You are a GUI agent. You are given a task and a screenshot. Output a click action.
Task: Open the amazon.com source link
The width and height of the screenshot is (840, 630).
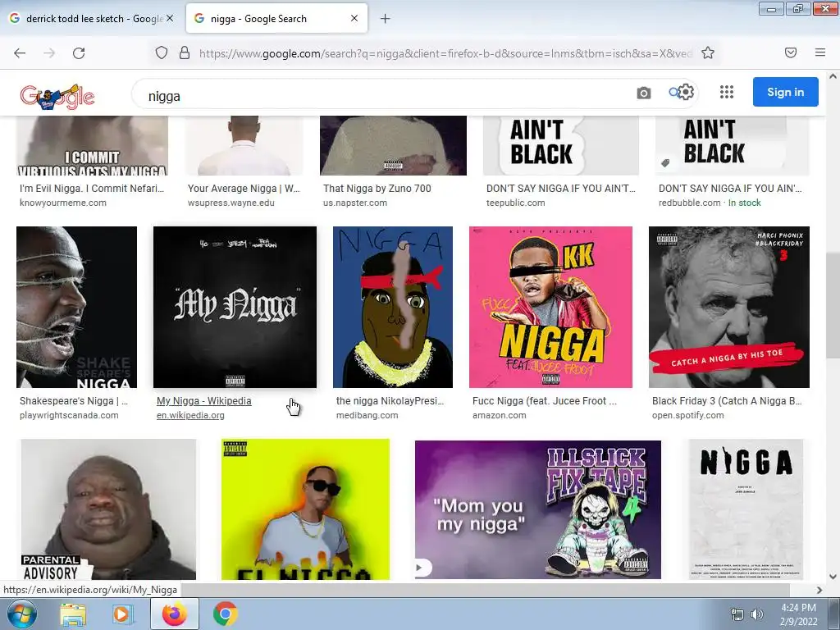point(500,415)
